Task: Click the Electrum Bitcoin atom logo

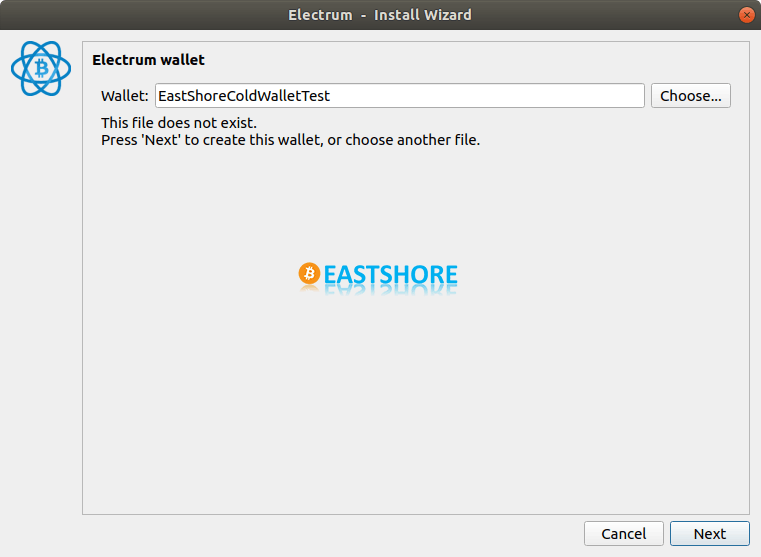Action: tap(41, 68)
